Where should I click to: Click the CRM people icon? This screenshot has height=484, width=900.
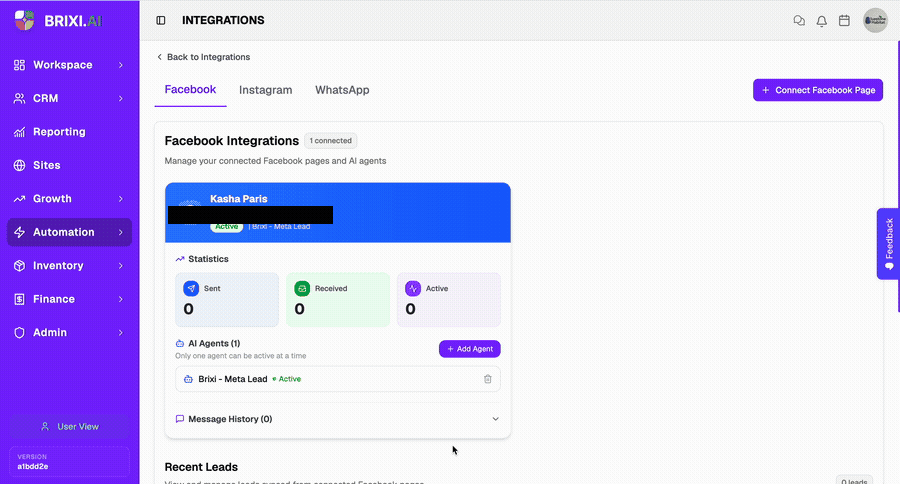(20, 98)
